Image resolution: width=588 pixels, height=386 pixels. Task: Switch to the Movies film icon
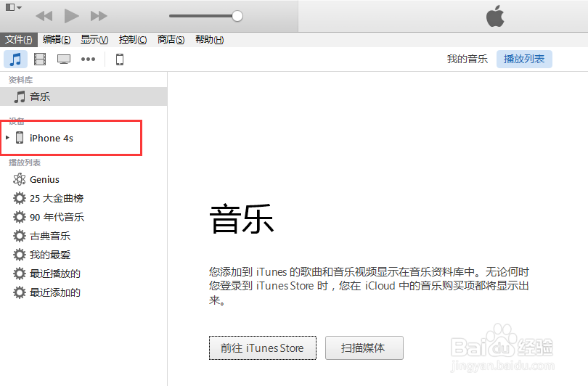[x=40, y=59]
